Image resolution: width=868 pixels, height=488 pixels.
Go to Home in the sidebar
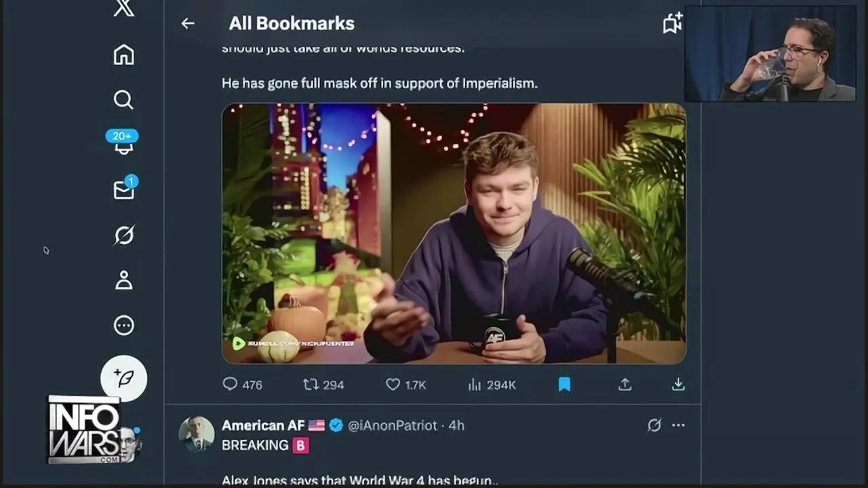click(123, 54)
